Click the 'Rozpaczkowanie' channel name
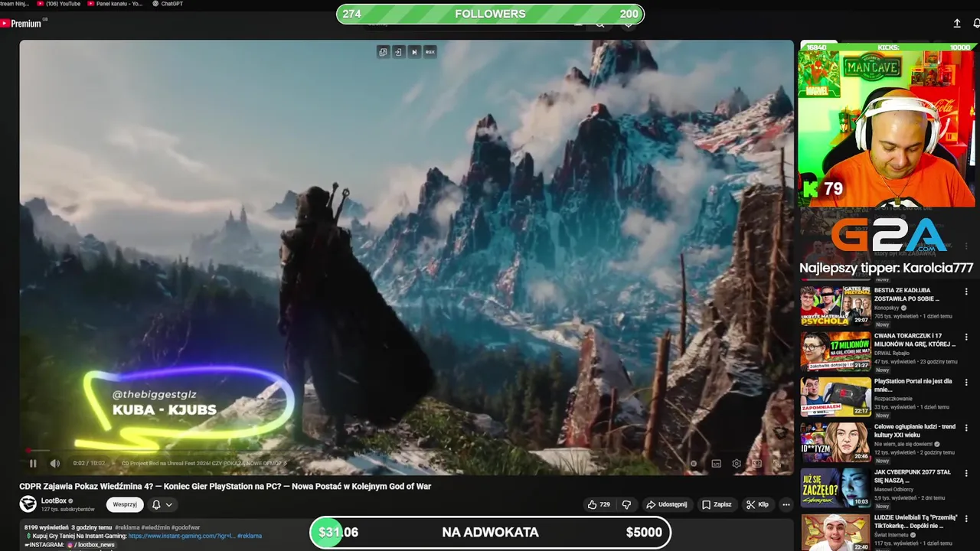Image resolution: width=980 pixels, height=551 pixels. [893, 398]
